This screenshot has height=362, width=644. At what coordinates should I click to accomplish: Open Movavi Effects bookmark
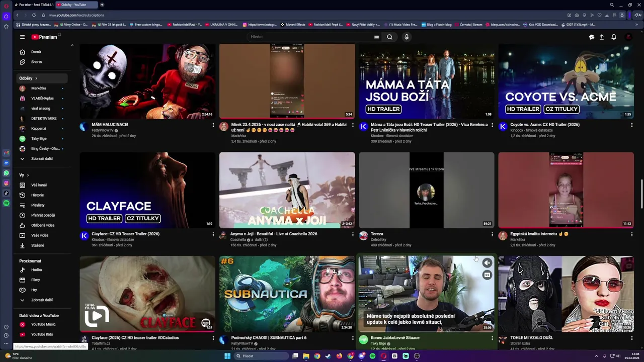click(293, 25)
